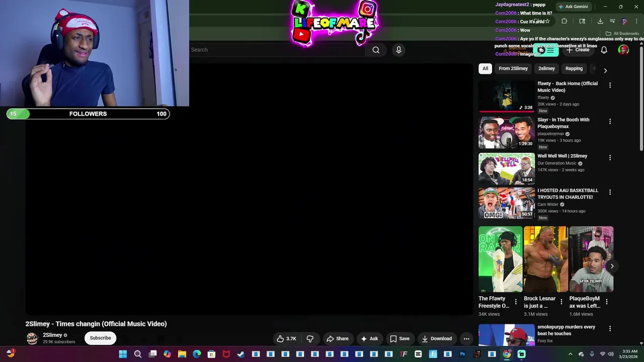
Task: Open options for The Ffawty Freestyle short
Action: [x=516, y=302]
